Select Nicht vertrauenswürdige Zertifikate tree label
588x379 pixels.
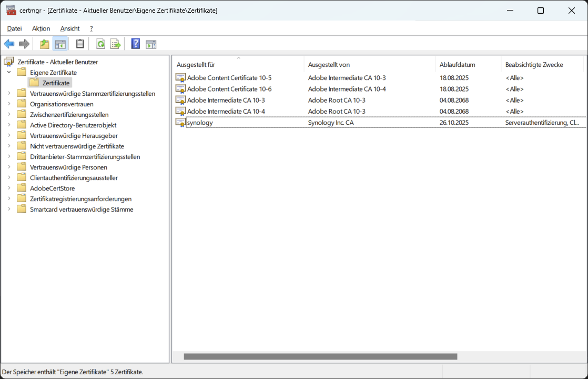pos(77,146)
